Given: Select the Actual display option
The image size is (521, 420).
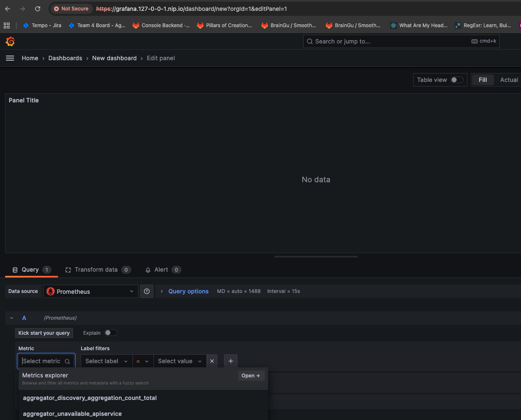Looking at the screenshot, I should (509, 80).
